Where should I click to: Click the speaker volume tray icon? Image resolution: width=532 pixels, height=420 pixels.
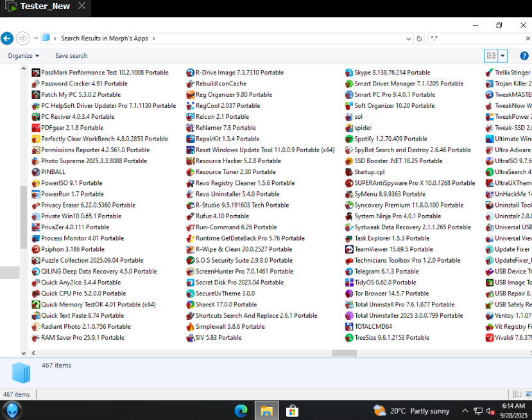point(490,411)
